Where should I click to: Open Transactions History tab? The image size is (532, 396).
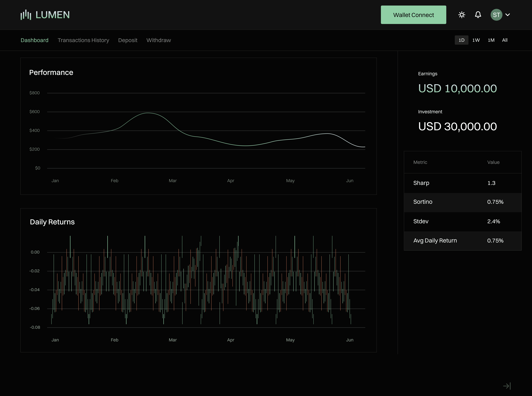click(83, 40)
